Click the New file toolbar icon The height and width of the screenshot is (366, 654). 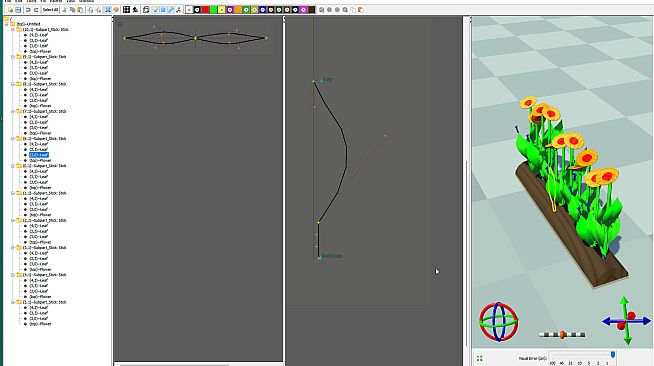pyautogui.click(x=10, y=10)
